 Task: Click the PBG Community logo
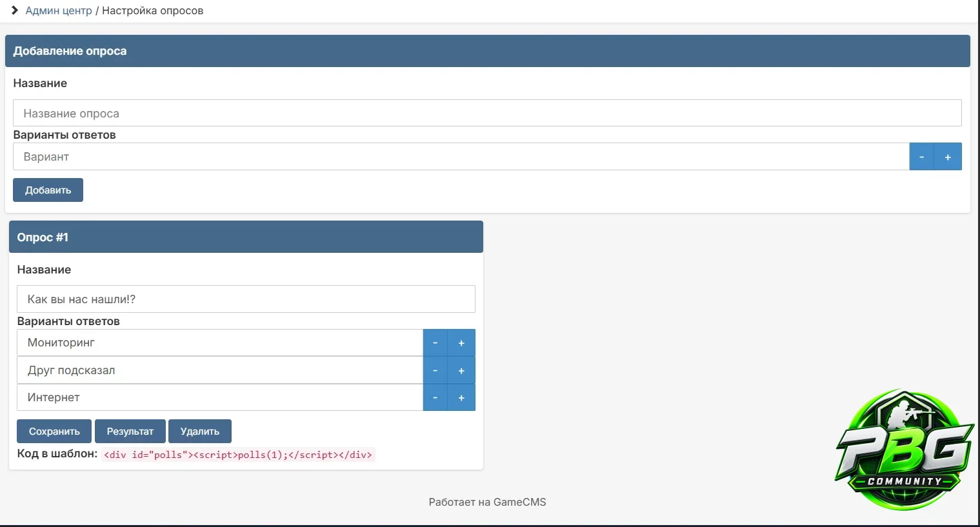click(x=905, y=450)
